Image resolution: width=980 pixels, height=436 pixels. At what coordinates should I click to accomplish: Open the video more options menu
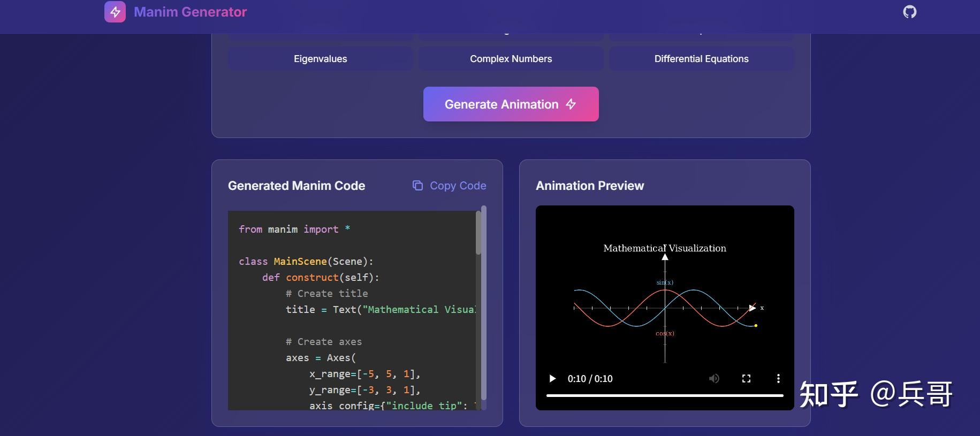(778, 379)
